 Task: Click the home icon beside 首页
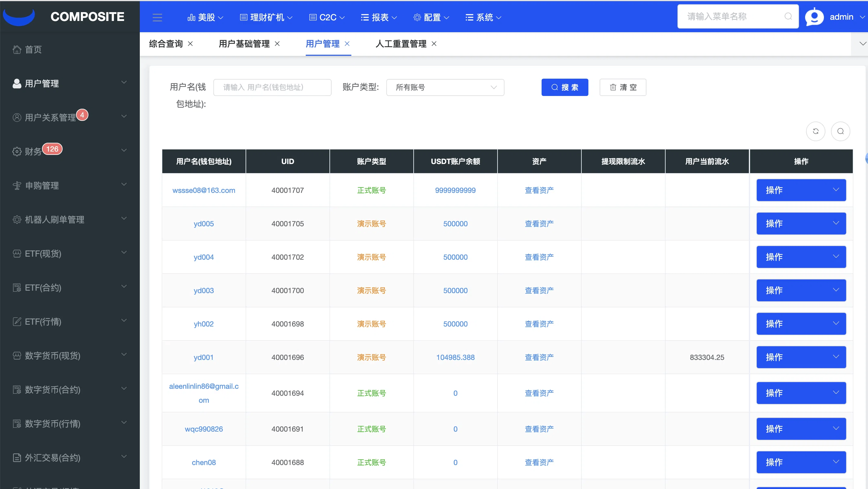16,50
